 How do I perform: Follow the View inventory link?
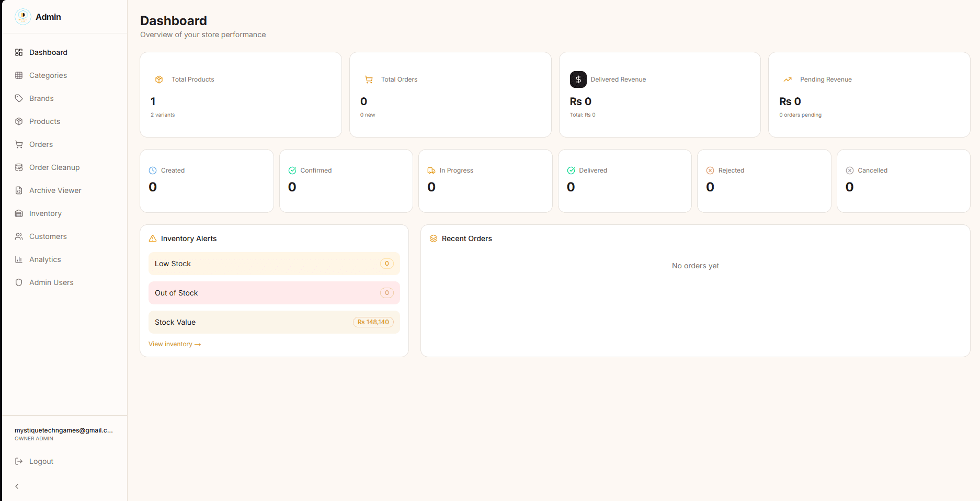click(x=175, y=344)
